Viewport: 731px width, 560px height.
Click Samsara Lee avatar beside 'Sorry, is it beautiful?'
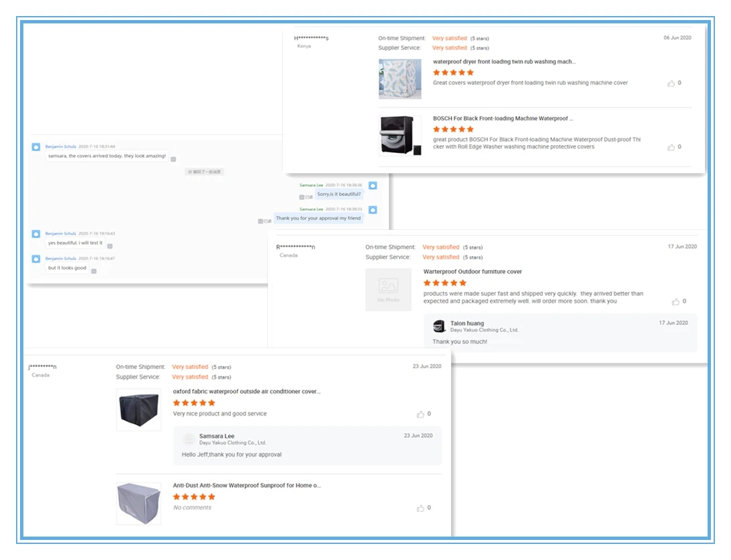(373, 186)
